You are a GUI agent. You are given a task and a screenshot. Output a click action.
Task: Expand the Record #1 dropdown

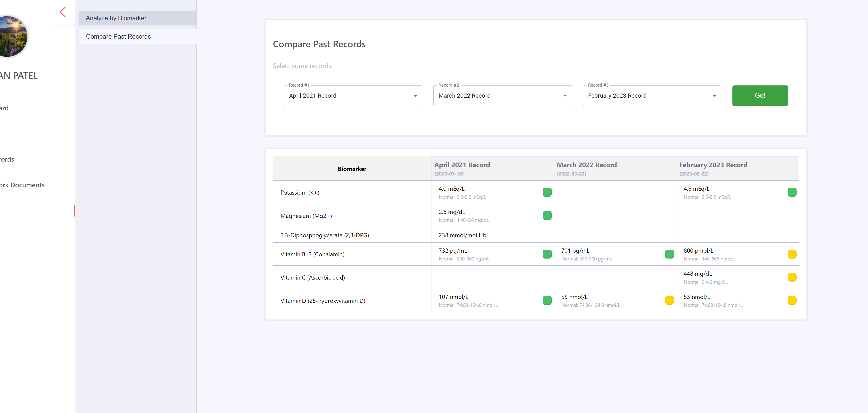click(352, 96)
